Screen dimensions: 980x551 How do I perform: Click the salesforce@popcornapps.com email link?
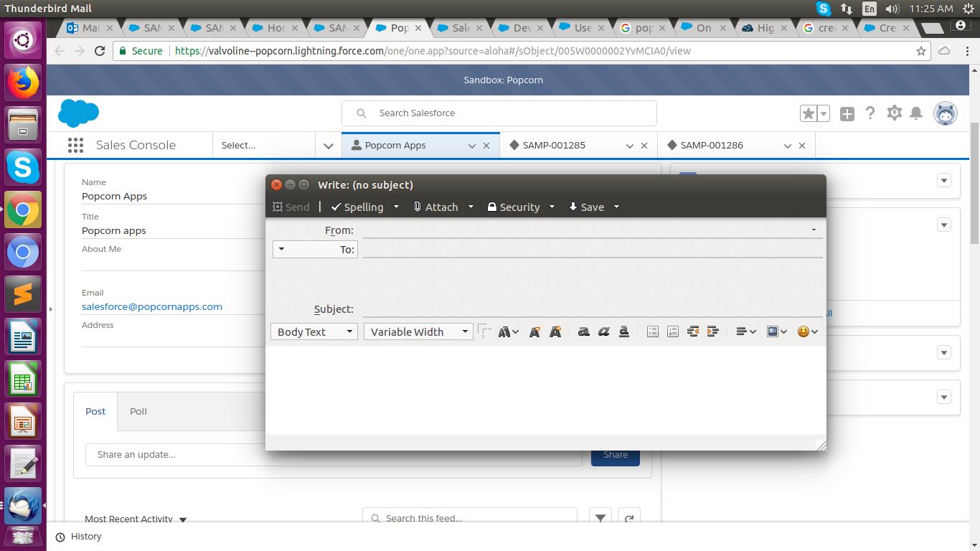152,306
